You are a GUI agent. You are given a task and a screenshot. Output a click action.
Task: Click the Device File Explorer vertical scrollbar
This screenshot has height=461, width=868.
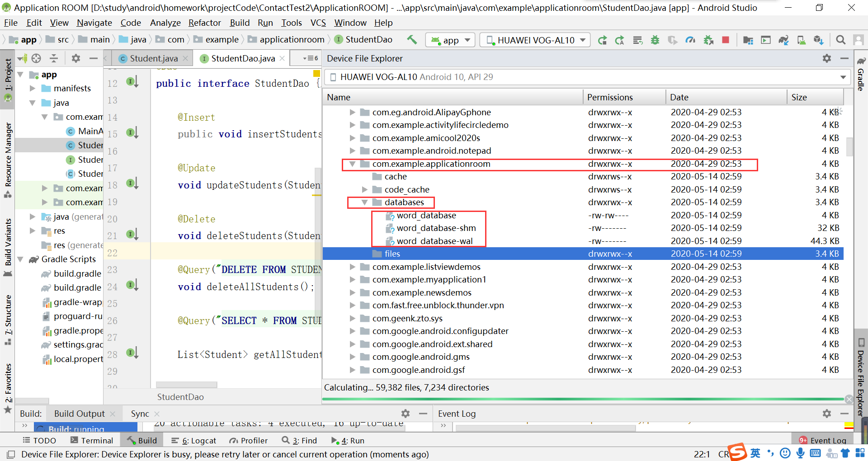849,147
